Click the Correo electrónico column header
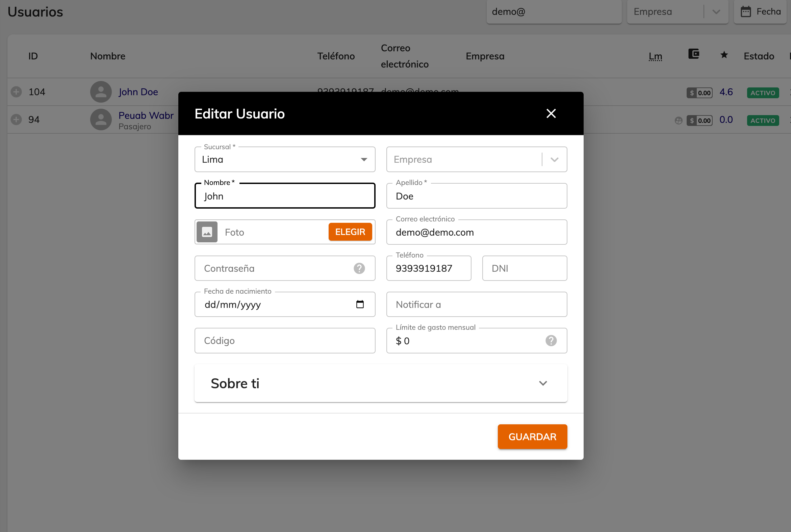791x532 pixels. tap(404, 56)
